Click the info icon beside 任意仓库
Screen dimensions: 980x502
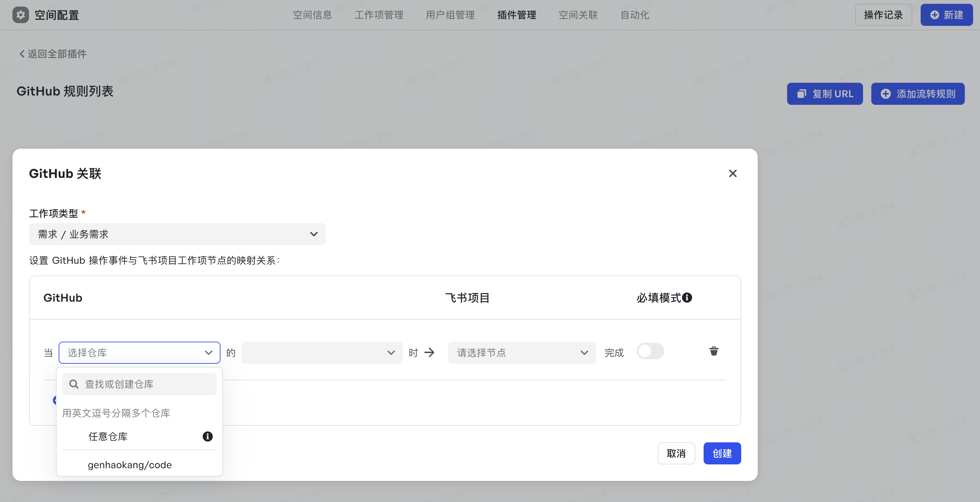click(x=207, y=436)
